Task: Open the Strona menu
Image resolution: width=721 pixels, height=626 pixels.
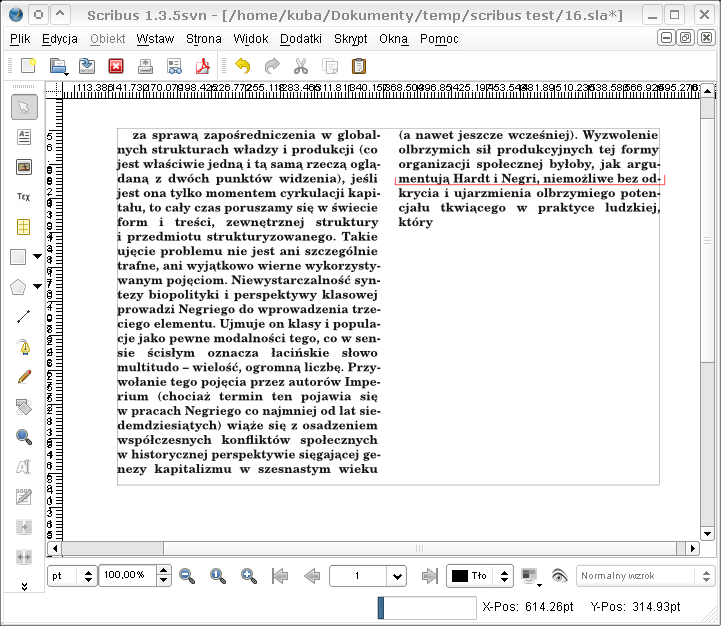Action: (204, 39)
